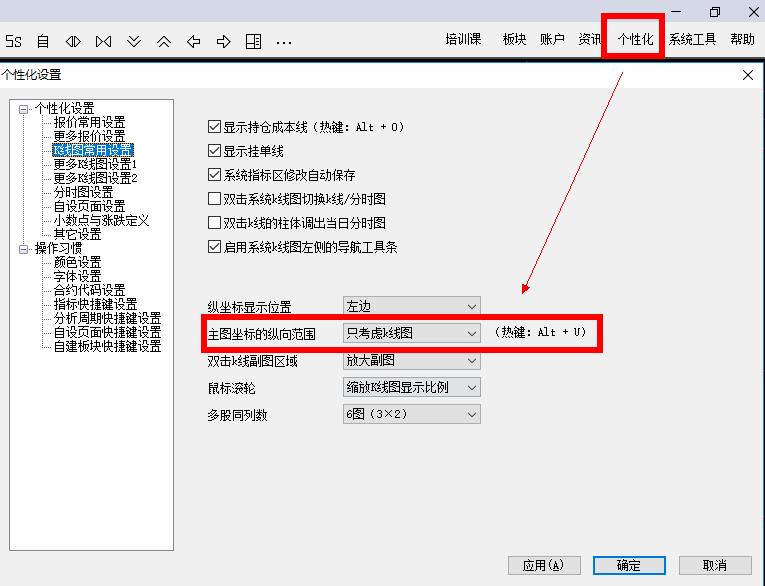The width and height of the screenshot is (765, 586).
Task: Click the 确定 button
Action: [x=629, y=565]
